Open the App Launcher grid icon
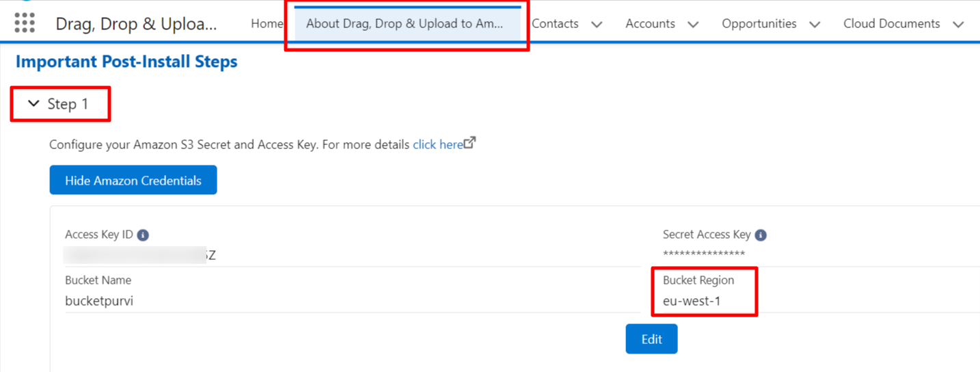This screenshot has width=980, height=372. point(25,23)
